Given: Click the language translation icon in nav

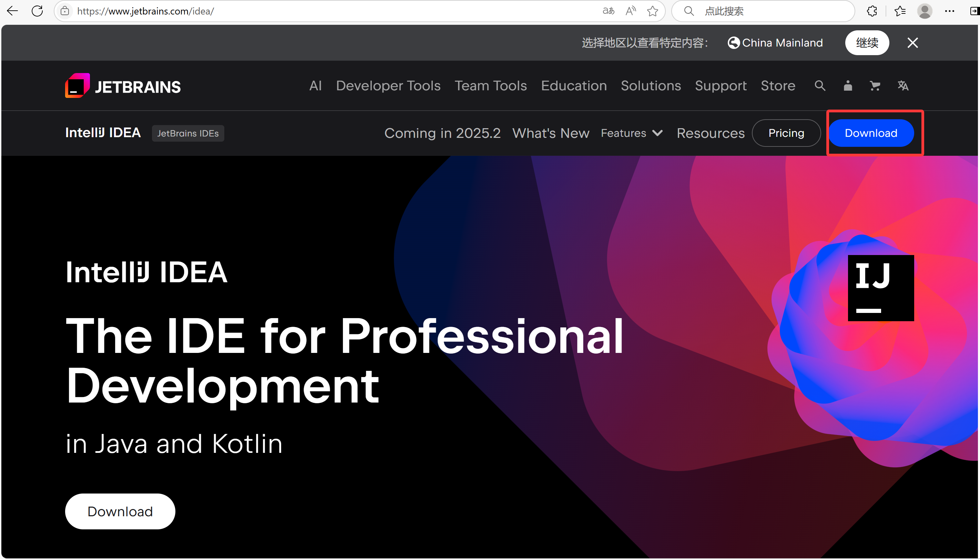Looking at the screenshot, I should coord(903,85).
